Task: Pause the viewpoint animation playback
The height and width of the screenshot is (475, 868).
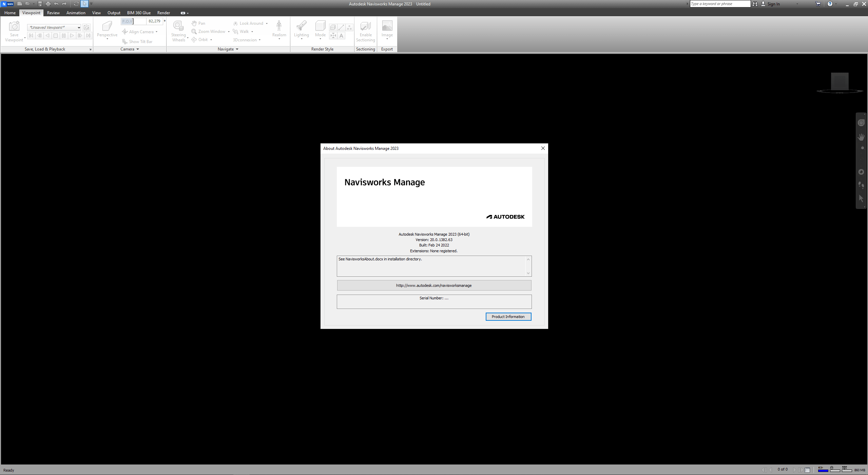Action: [64, 35]
